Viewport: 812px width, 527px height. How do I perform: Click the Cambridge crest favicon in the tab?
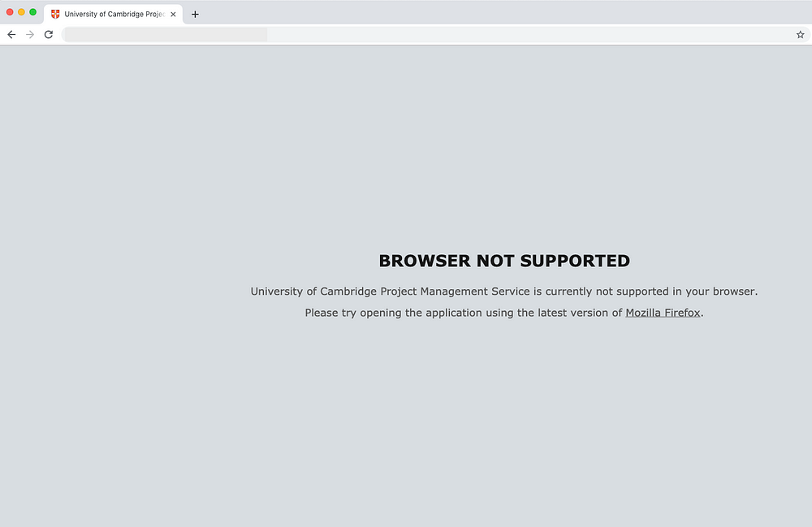pos(55,15)
